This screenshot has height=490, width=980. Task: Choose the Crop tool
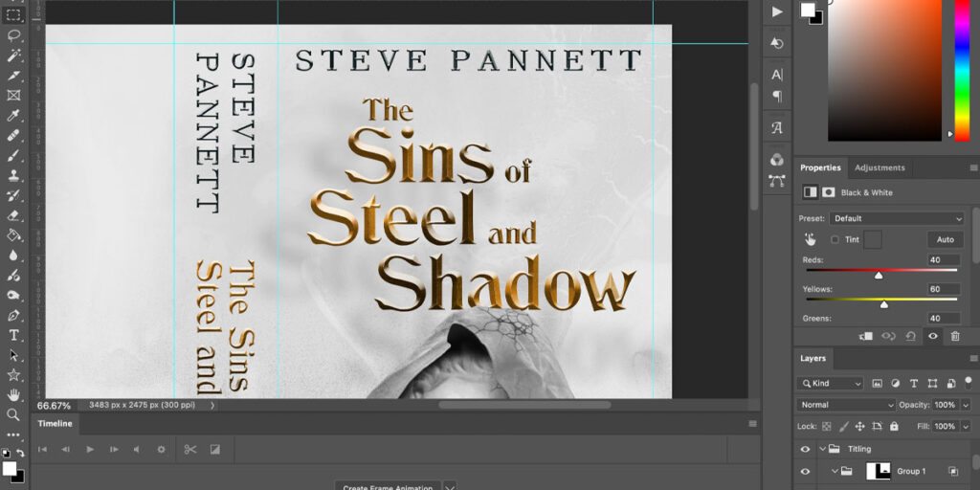[13, 75]
